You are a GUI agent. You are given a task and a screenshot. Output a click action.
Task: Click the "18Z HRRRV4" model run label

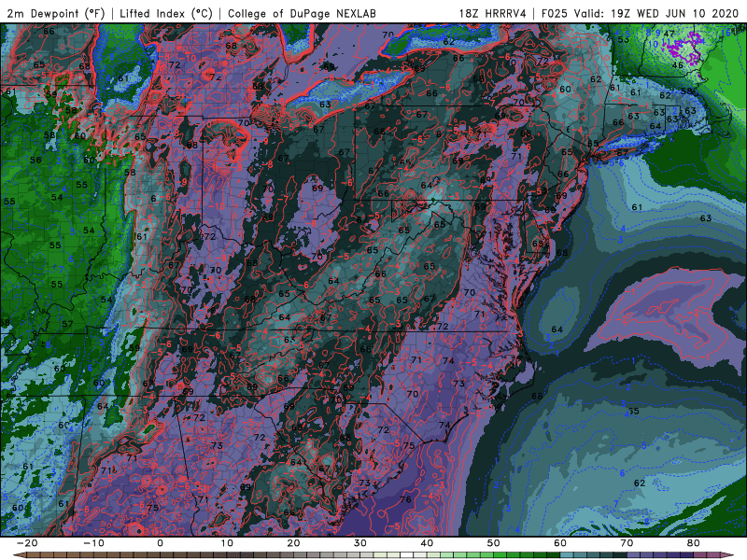(x=492, y=13)
